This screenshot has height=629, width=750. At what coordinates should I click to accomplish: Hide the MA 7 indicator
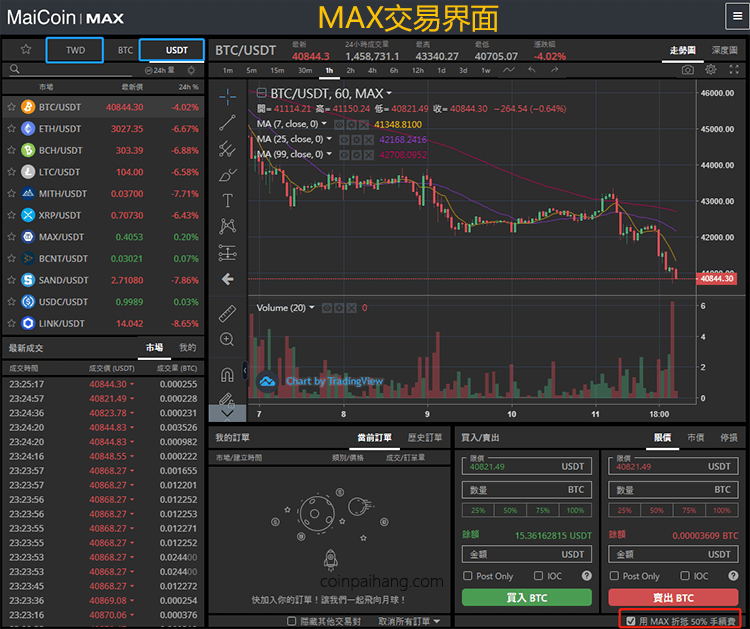[x=339, y=125]
